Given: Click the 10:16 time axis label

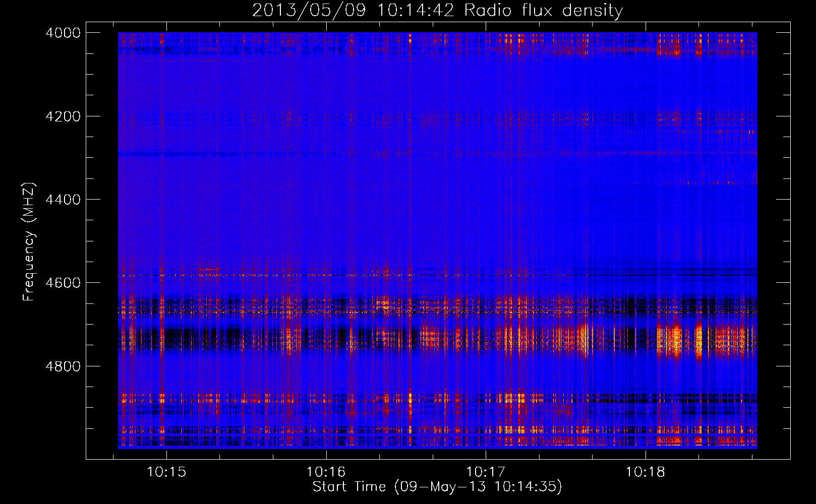Looking at the screenshot, I should (x=326, y=472).
